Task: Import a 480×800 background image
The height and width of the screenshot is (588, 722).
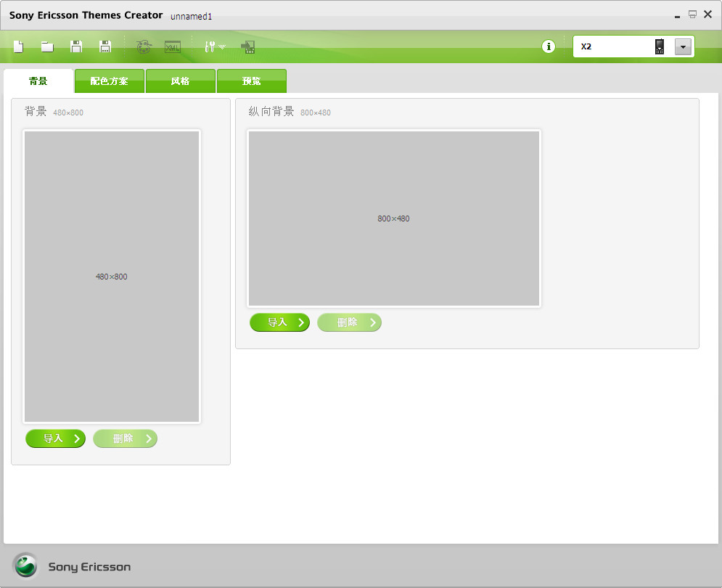Action: [x=55, y=438]
